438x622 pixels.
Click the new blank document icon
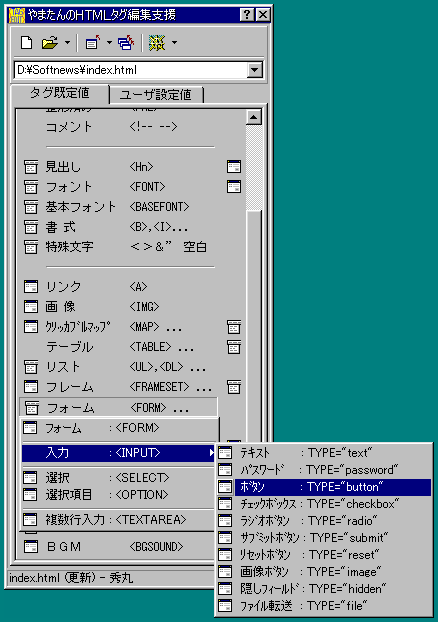[x=26, y=42]
